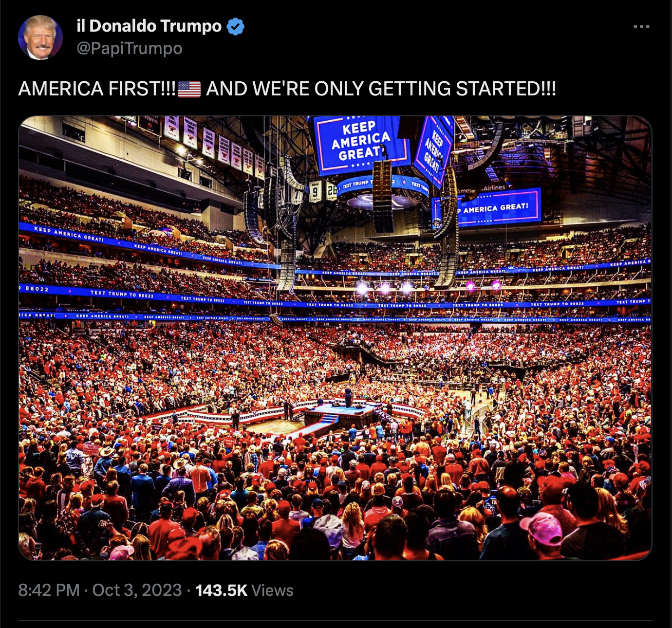
Task: Click the blue verified checkmark badge
Action: [x=236, y=26]
